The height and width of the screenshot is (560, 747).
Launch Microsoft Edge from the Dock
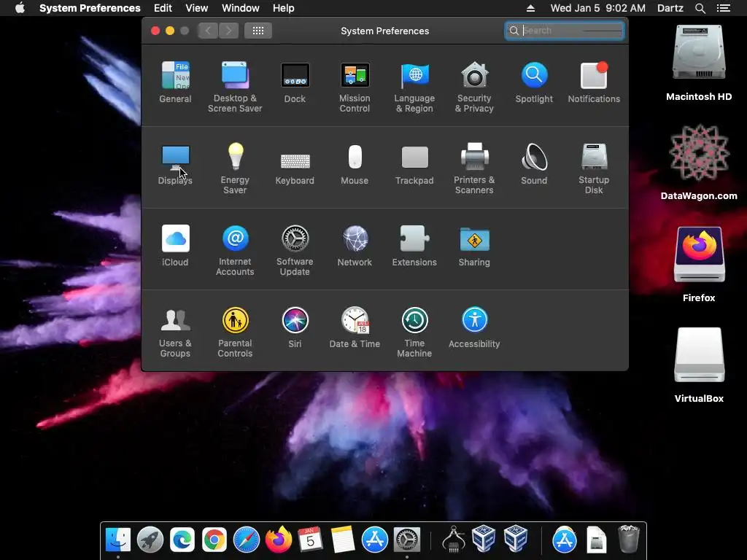pyautogui.click(x=182, y=540)
